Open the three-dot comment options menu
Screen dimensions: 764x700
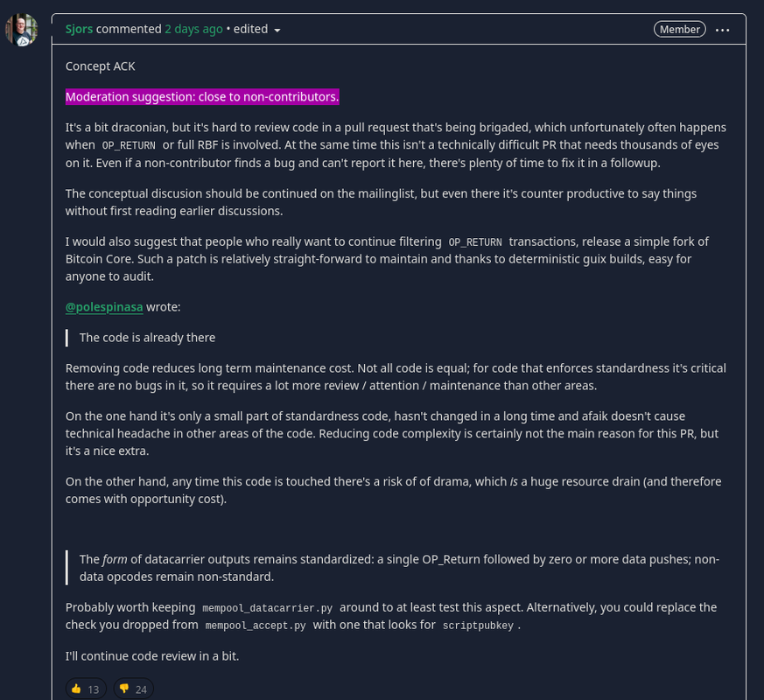722,29
